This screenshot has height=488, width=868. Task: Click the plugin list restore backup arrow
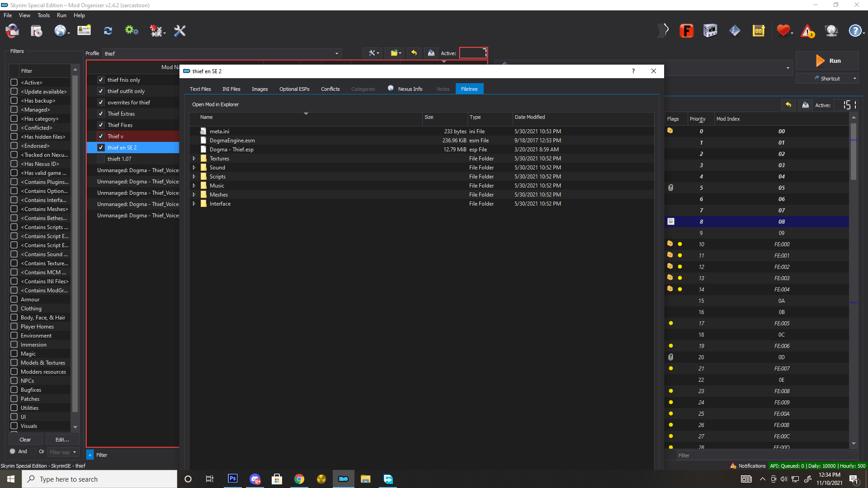788,105
